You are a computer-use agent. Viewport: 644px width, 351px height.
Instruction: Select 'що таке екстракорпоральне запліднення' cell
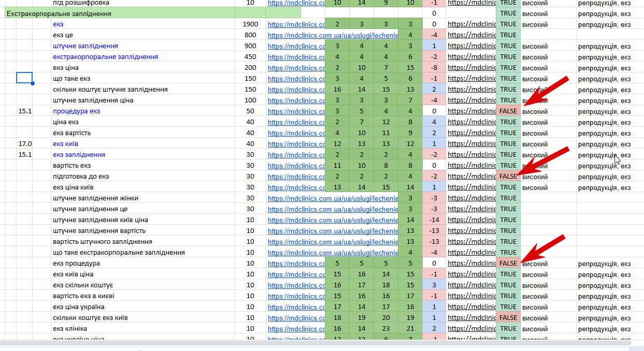pyautogui.click(x=144, y=253)
